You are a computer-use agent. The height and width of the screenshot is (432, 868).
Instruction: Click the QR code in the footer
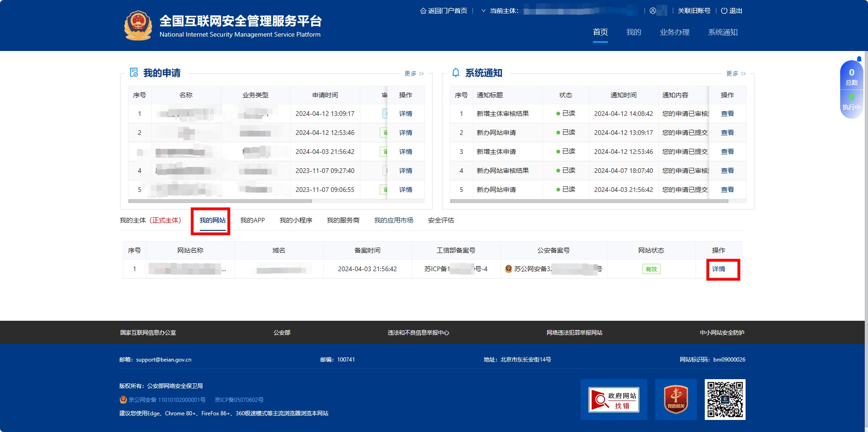pyautogui.click(x=725, y=400)
